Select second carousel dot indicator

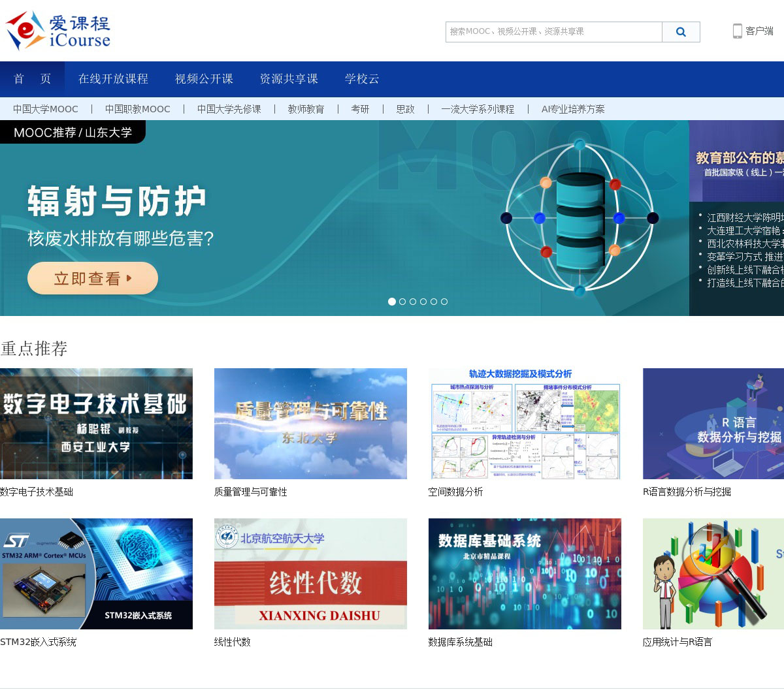click(402, 302)
